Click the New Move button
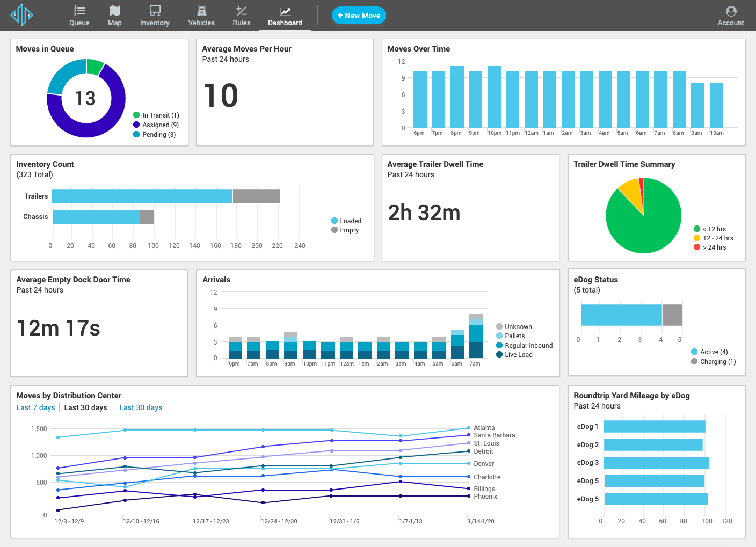 [x=359, y=16]
